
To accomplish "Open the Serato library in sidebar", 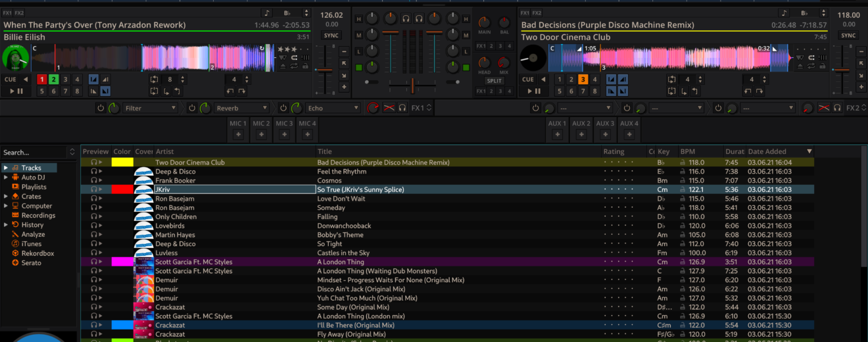I will 31,263.
